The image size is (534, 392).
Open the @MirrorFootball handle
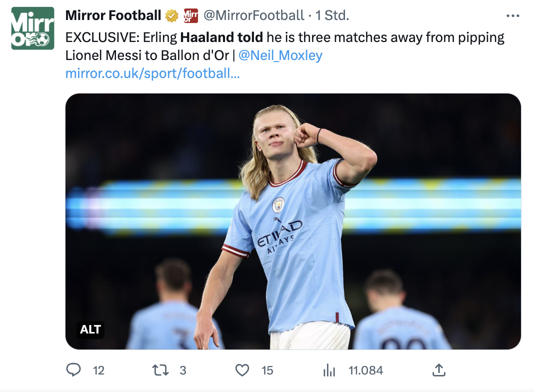pos(253,16)
